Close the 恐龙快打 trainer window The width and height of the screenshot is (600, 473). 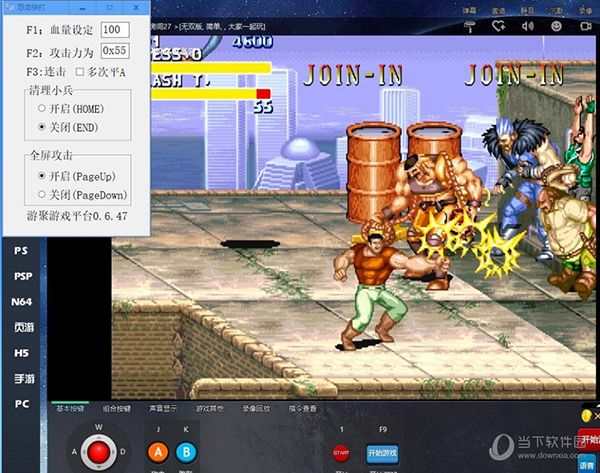click(x=136, y=8)
